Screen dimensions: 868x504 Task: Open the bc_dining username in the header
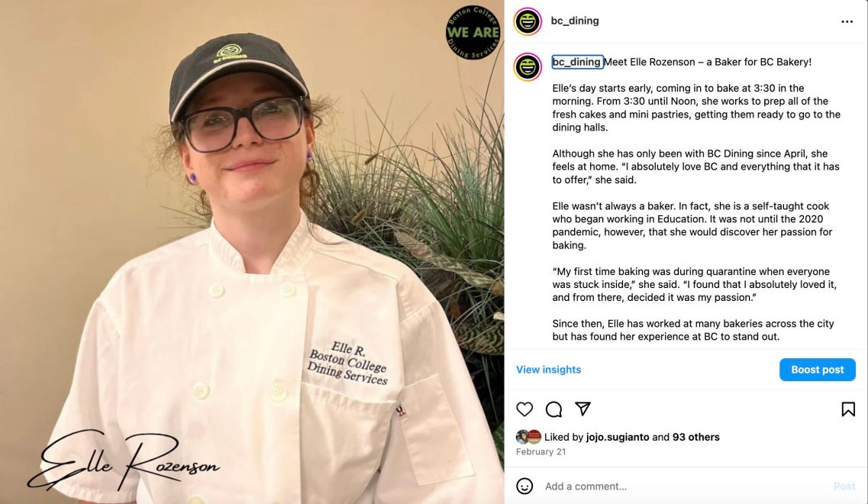[x=575, y=21]
